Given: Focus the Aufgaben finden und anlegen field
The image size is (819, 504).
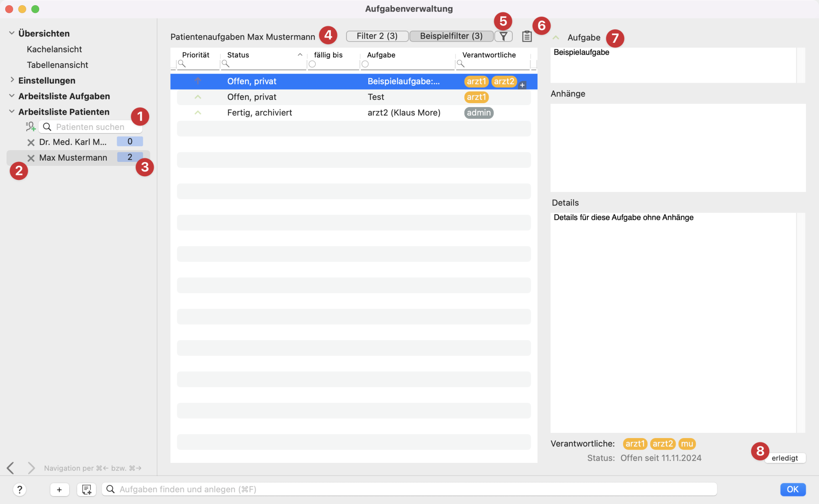Looking at the screenshot, I should [x=409, y=489].
